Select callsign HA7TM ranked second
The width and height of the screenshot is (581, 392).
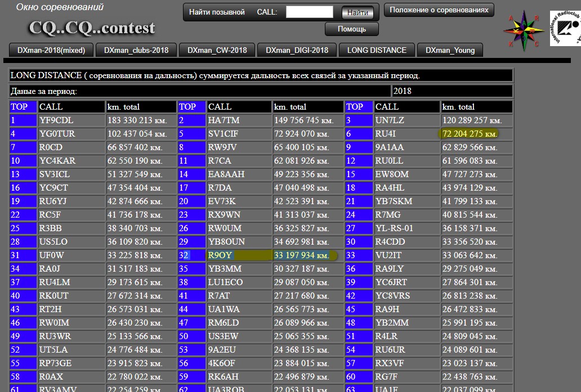coord(224,120)
